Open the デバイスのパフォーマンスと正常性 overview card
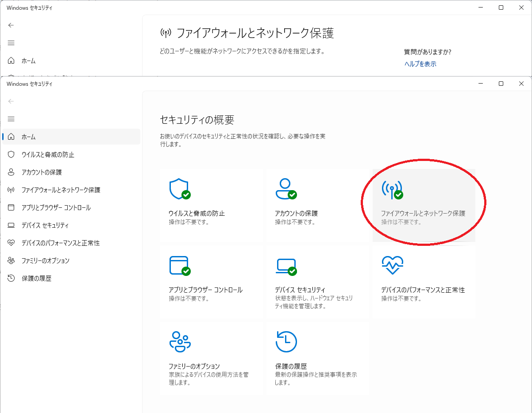 [x=424, y=283]
